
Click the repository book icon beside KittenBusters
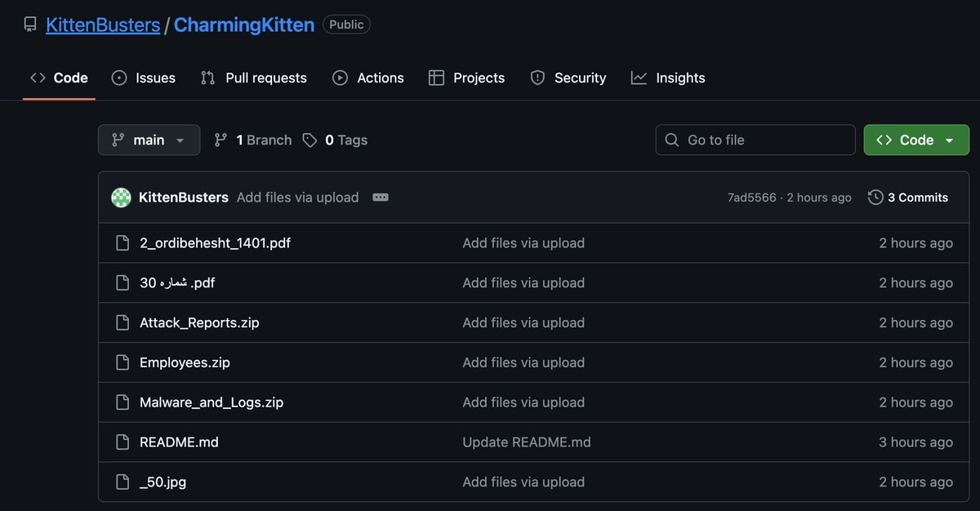[30, 24]
